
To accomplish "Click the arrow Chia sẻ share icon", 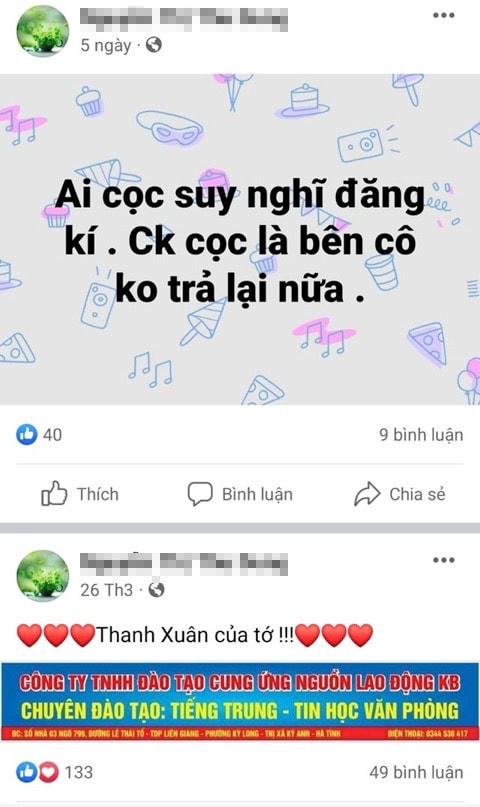I will tap(367, 494).
